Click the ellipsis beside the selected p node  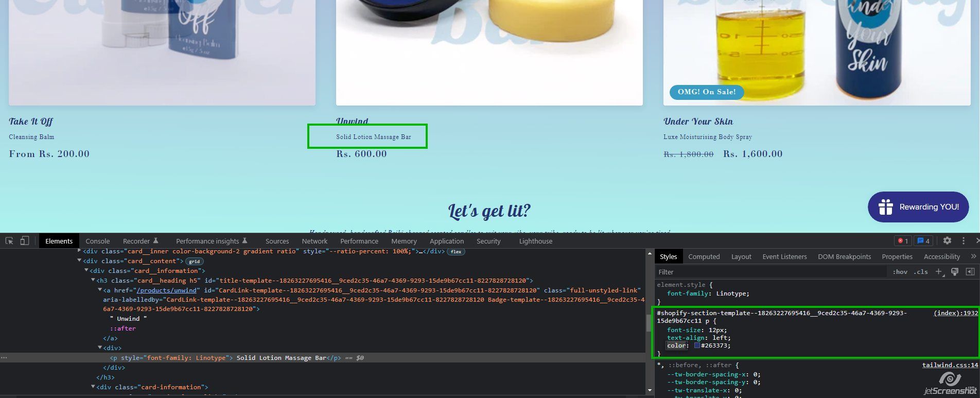[4, 358]
